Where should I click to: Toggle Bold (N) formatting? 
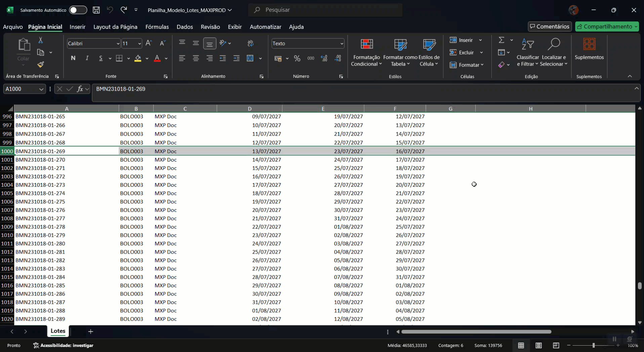73,58
